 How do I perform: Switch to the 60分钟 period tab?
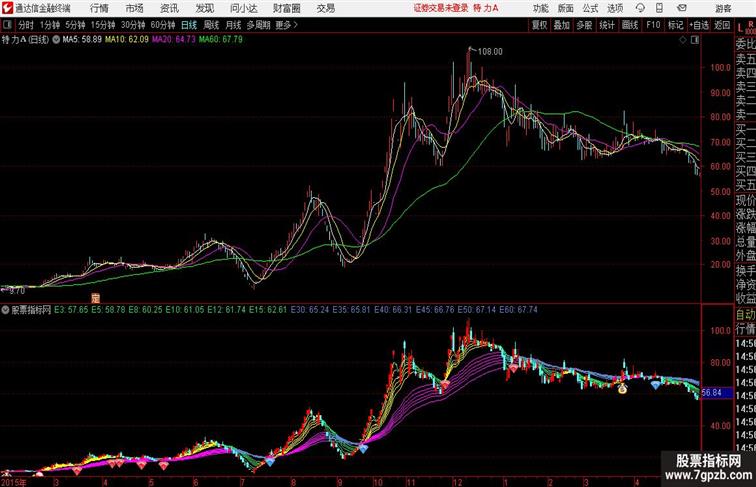[163, 25]
